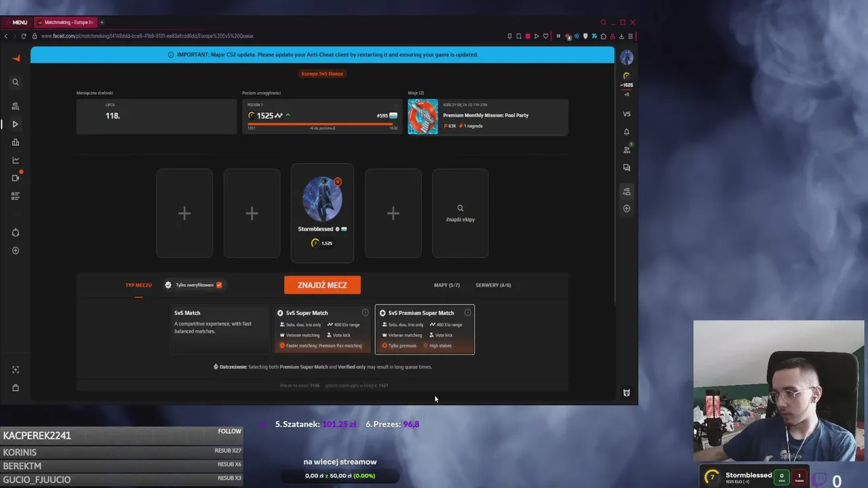868x488 pixels.
Task: Toggle the Tylko zweryfikowani checkbox
Action: pos(219,285)
